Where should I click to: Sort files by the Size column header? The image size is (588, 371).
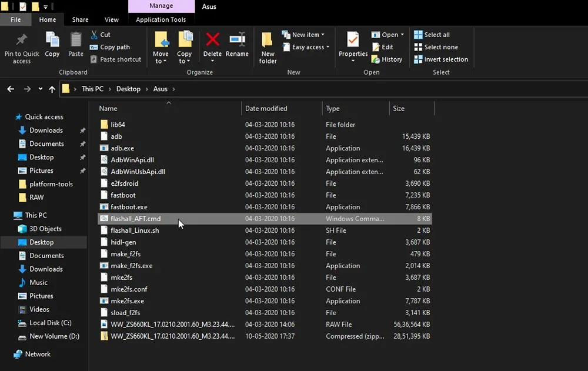tap(399, 108)
